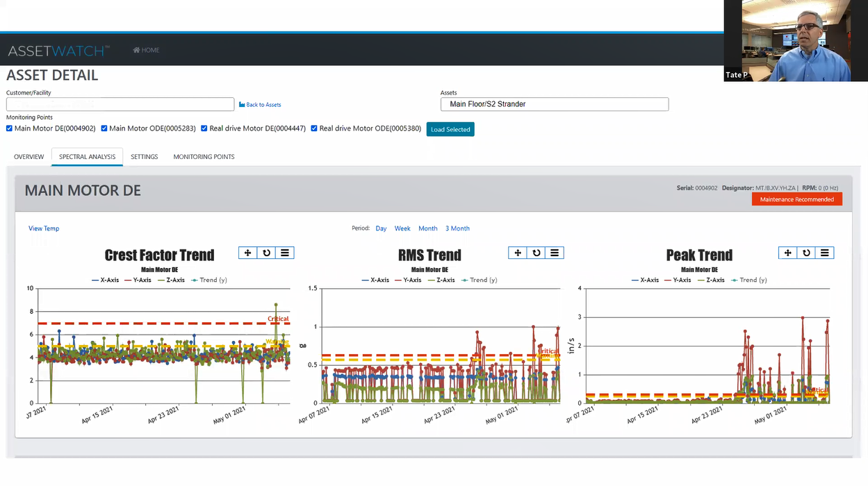Switch to the Overview tab
This screenshot has height=486, width=868.
pyautogui.click(x=28, y=157)
